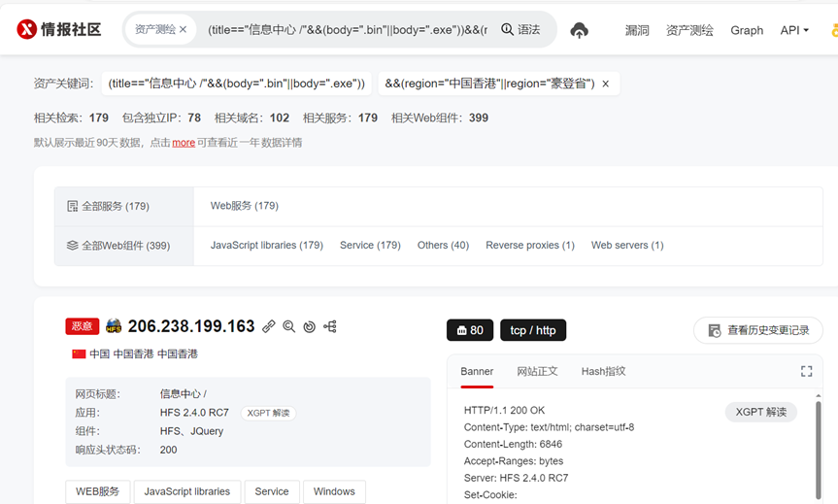The height and width of the screenshot is (504, 838).
Task: Click the 信息中心 / page title value
Action: (x=184, y=394)
